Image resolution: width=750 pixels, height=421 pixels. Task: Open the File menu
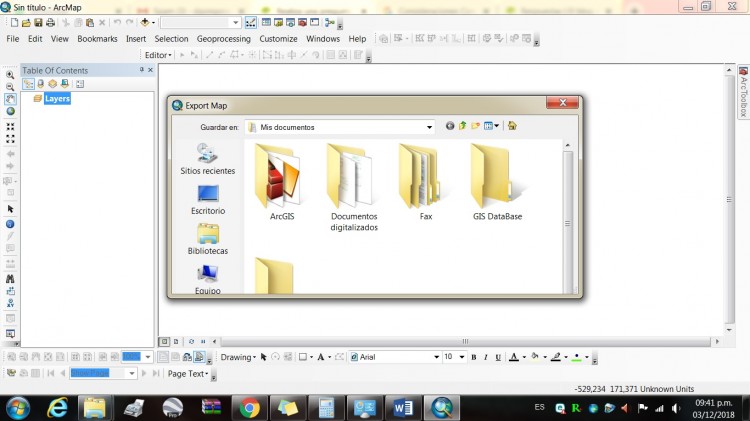pyautogui.click(x=13, y=39)
